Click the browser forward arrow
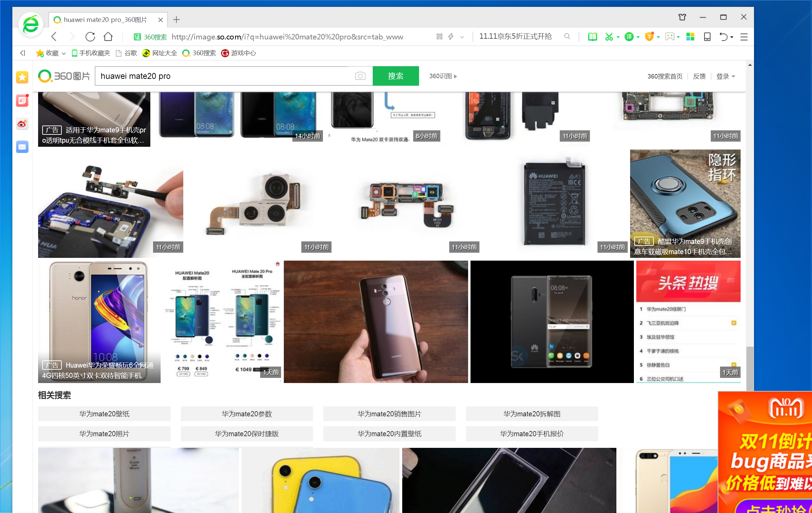 tap(72, 37)
